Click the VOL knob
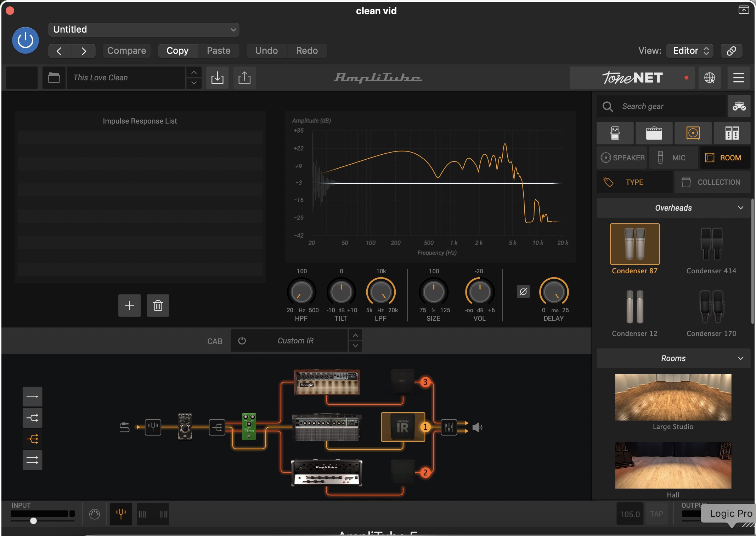 tap(480, 292)
